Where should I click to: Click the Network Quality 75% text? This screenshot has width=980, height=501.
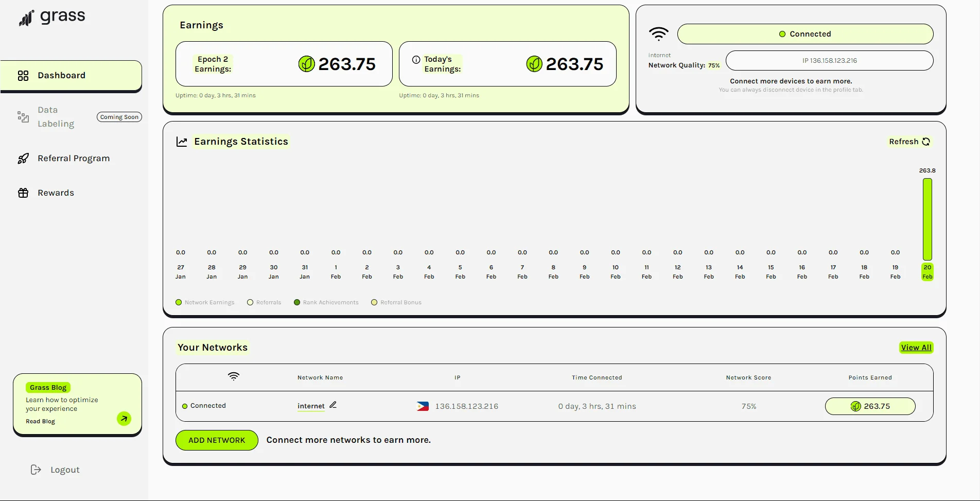tap(684, 65)
